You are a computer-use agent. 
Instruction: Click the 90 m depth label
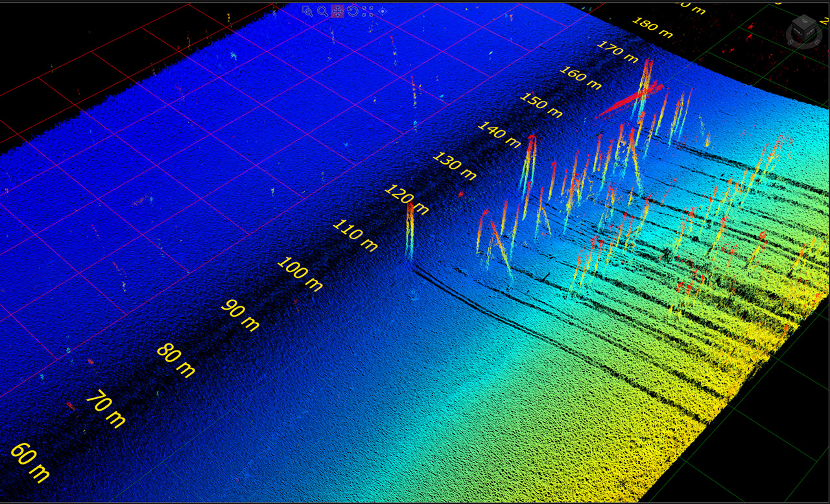[240, 315]
